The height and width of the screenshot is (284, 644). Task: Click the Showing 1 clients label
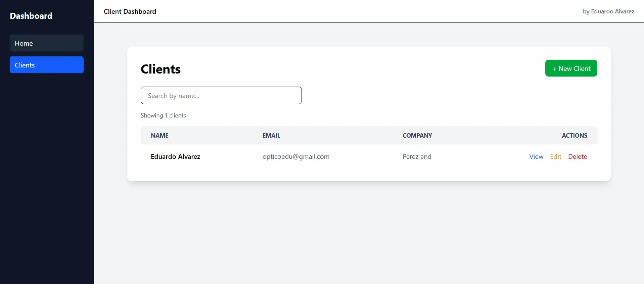pos(163,115)
